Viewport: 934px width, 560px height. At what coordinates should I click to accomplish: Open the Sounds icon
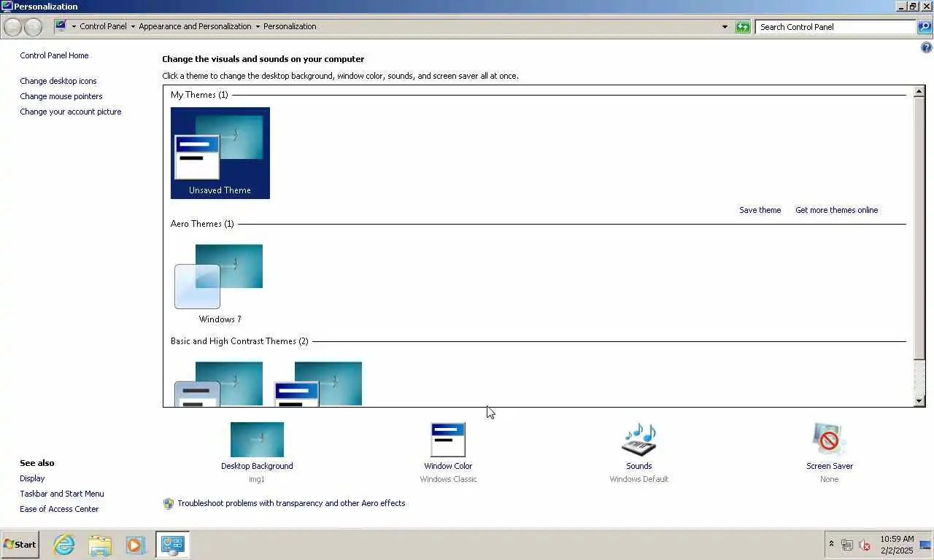tap(638, 440)
